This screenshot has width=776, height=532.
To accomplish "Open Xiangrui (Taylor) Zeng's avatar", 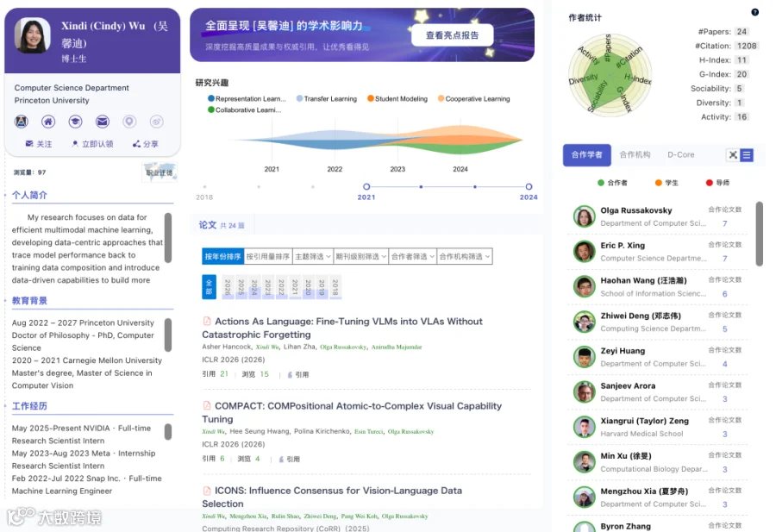I will pos(585,427).
